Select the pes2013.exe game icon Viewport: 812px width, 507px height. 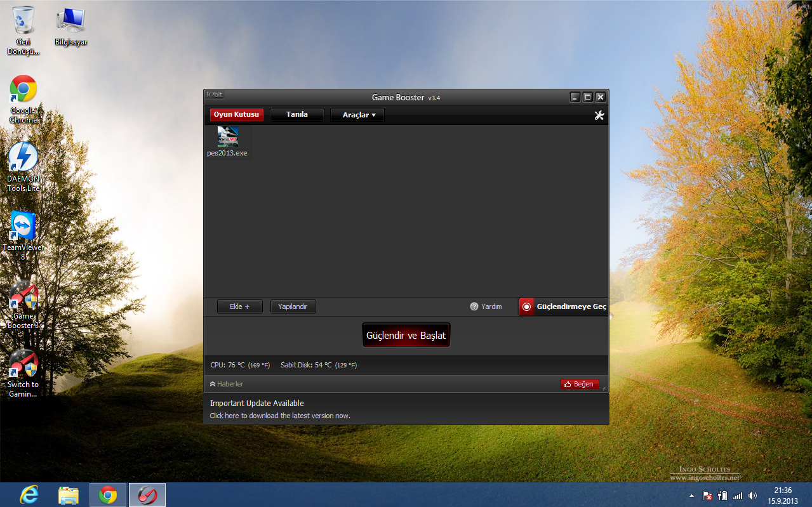pos(227,142)
